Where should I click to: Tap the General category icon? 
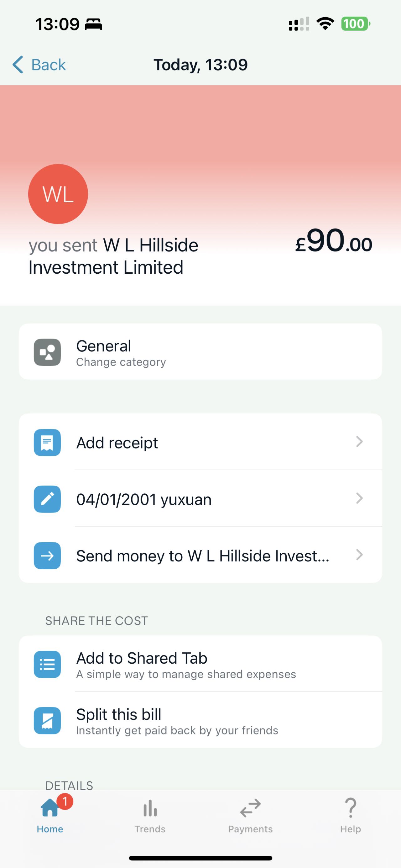coord(47,352)
